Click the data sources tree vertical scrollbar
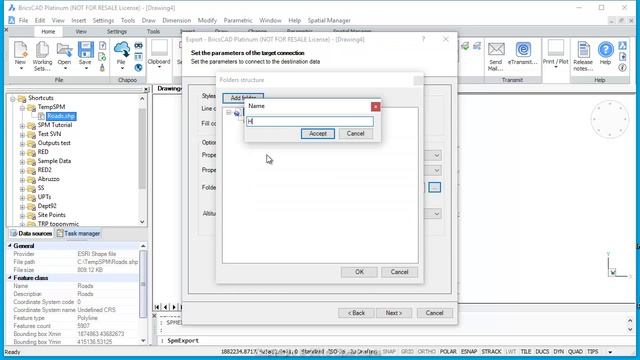Image resolution: width=640 pixels, height=360 pixels. (142, 161)
